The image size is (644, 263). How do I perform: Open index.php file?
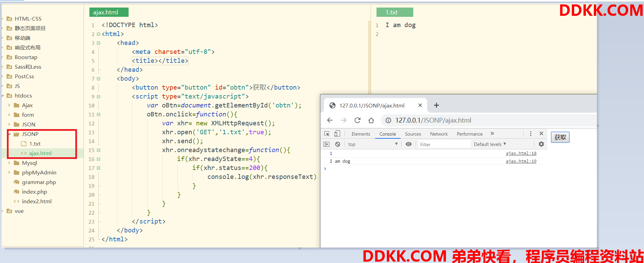[x=34, y=192]
